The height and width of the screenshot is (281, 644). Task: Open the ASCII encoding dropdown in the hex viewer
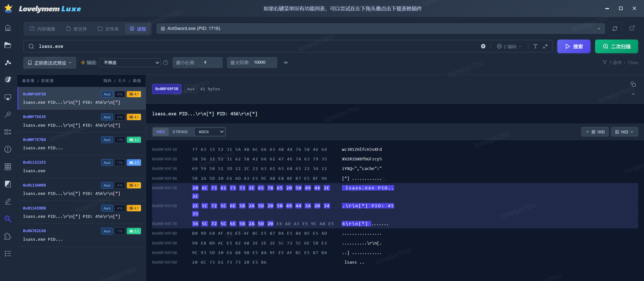[210, 132]
